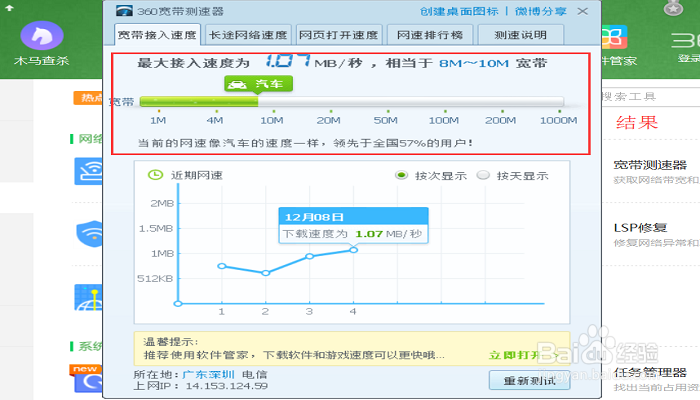This screenshot has width=700, height=400.
Task: Click 创建桌面图标 link
Action: [x=459, y=11]
